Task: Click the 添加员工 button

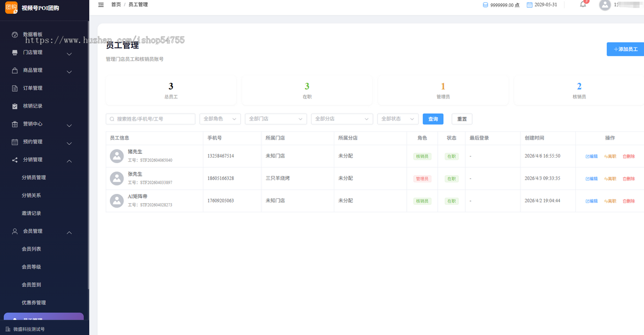Action: (x=625, y=49)
